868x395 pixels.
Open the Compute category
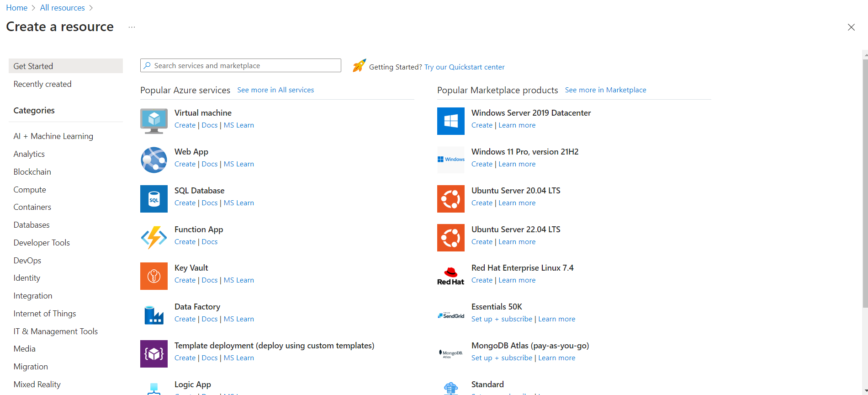30,190
